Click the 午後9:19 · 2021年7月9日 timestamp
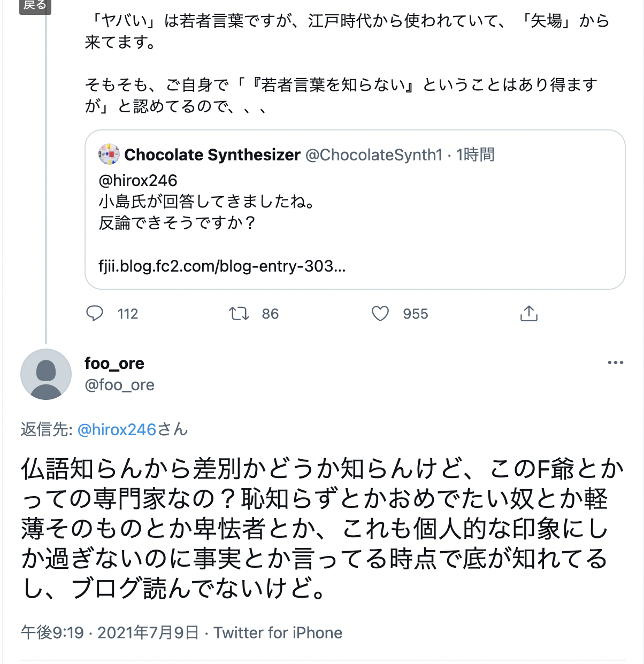Viewport: 644px width, 664px height. [110, 633]
